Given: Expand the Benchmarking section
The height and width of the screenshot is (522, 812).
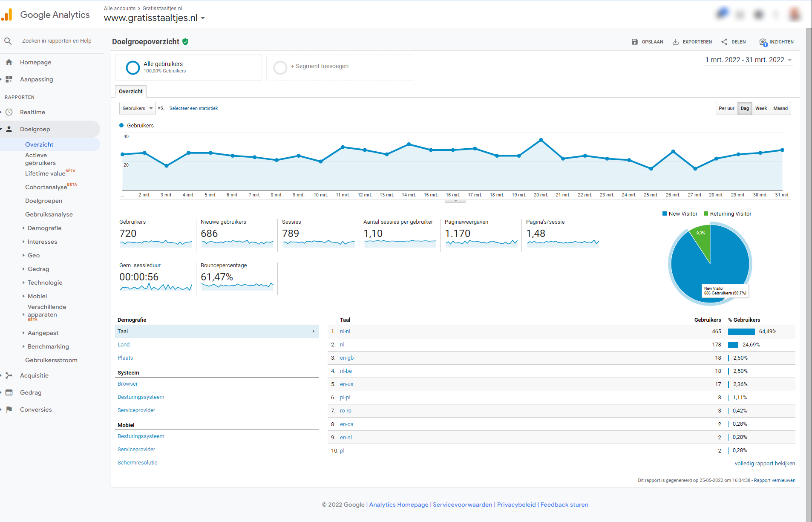Looking at the screenshot, I should (x=23, y=346).
